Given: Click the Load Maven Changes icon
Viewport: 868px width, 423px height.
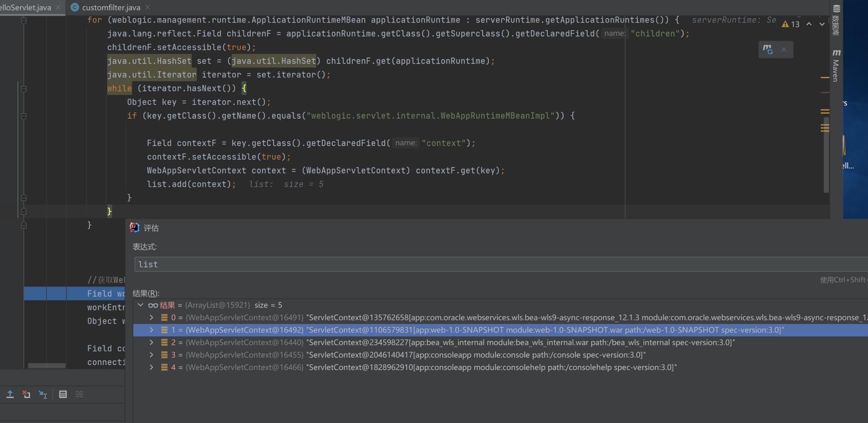Looking at the screenshot, I should click(768, 49).
